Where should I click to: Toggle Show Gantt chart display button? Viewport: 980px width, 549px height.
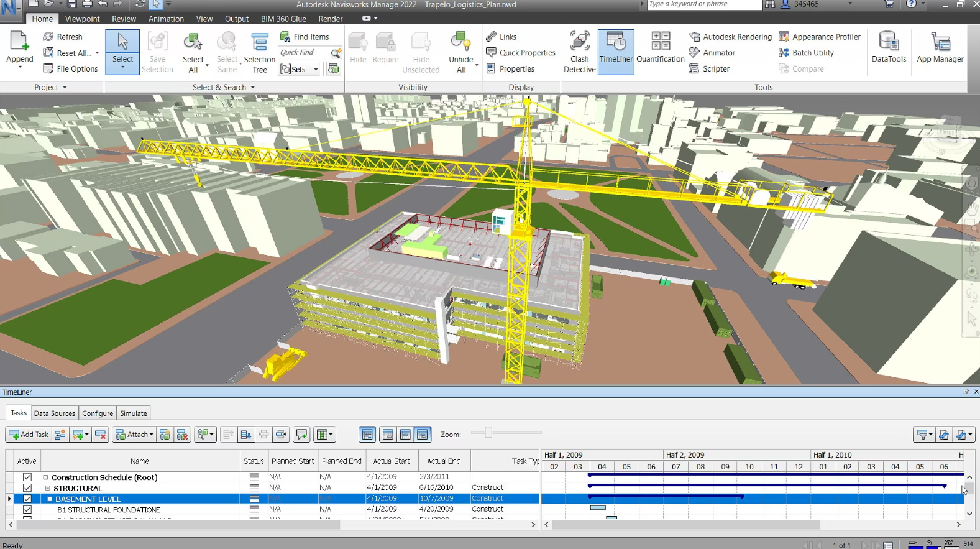(367, 435)
